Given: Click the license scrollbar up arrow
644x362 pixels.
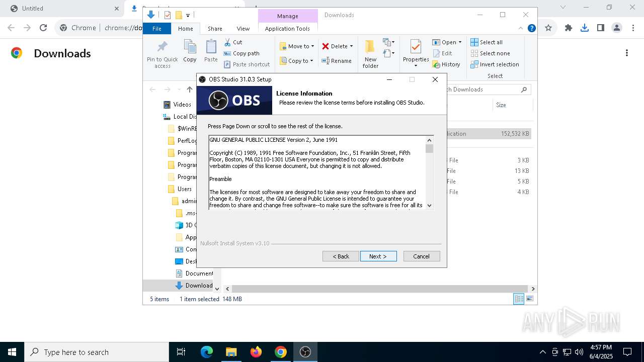Looking at the screenshot, I should (429, 140).
